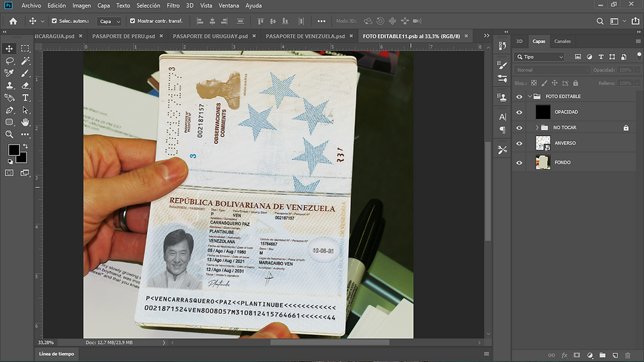The height and width of the screenshot is (362, 644).
Task: Open the Layers panel menu
Action: tap(638, 41)
